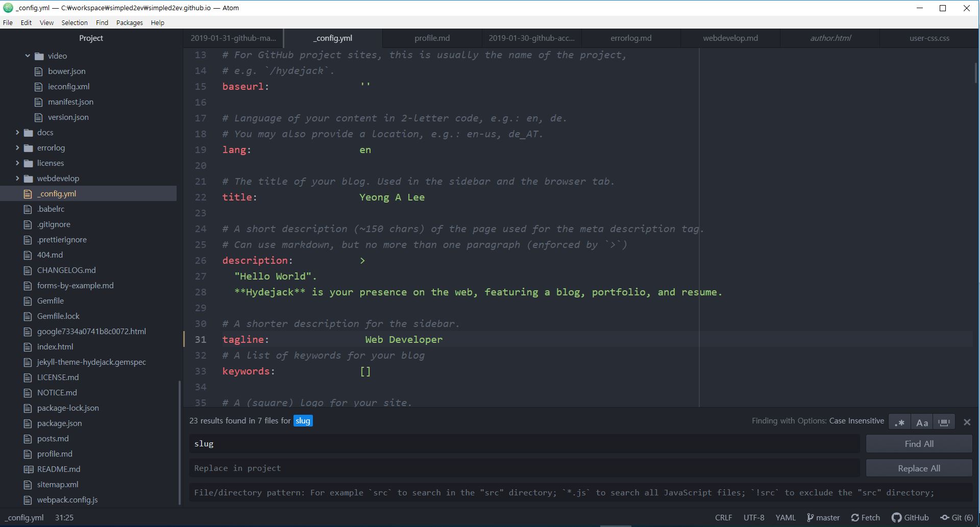980x527 pixels.
Task: Expand the errorlog folder
Action: (x=17, y=147)
